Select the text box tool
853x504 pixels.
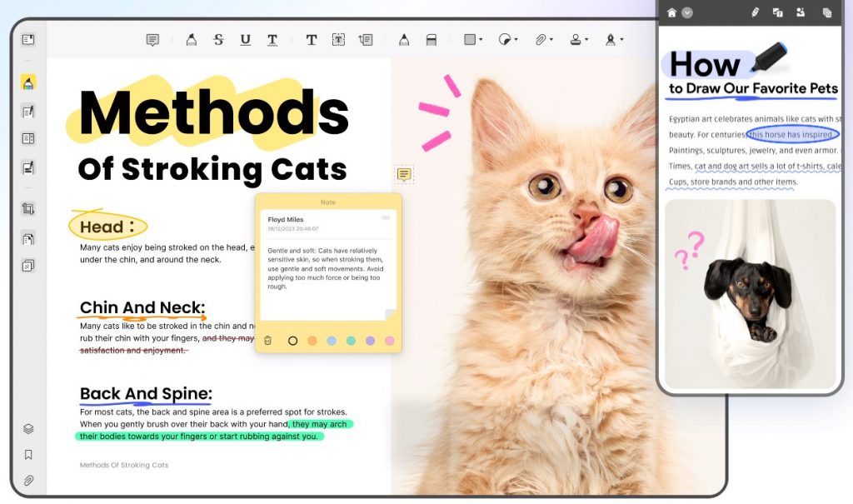[338, 40]
